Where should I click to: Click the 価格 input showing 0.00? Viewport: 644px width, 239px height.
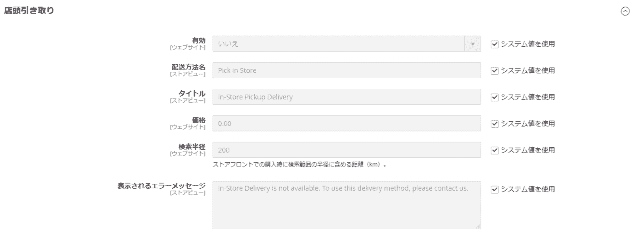(x=347, y=123)
